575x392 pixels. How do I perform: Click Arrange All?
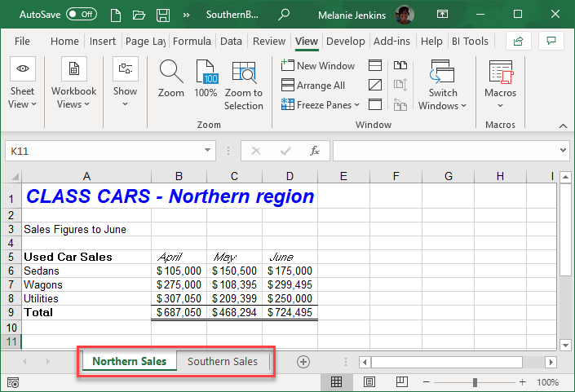click(x=313, y=86)
